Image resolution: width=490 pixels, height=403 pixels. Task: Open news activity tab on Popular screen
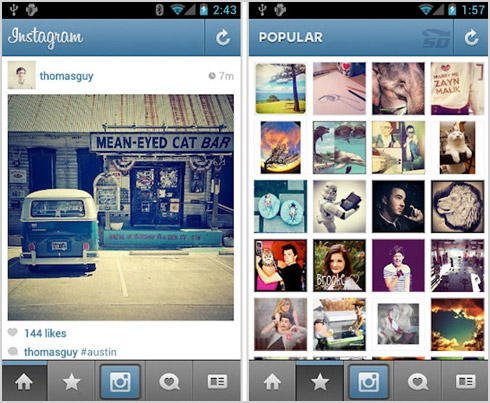pyautogui.click(x=417, y=382)
